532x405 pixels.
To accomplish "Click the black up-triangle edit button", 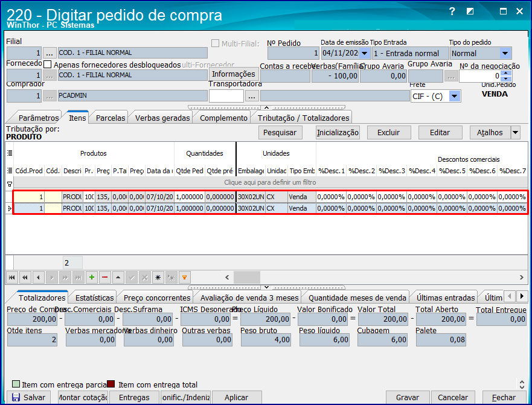I will coord(118,278).
